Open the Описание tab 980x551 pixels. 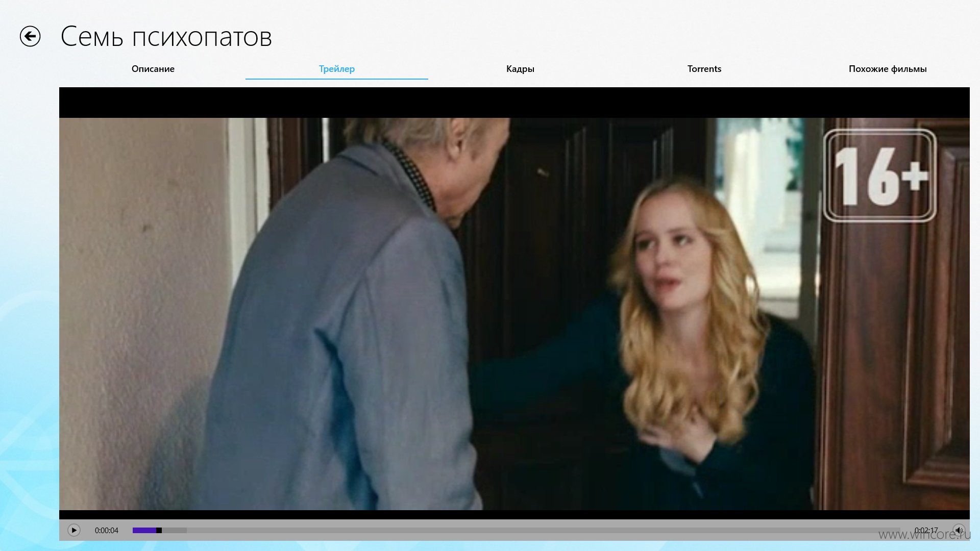(153, 69)
